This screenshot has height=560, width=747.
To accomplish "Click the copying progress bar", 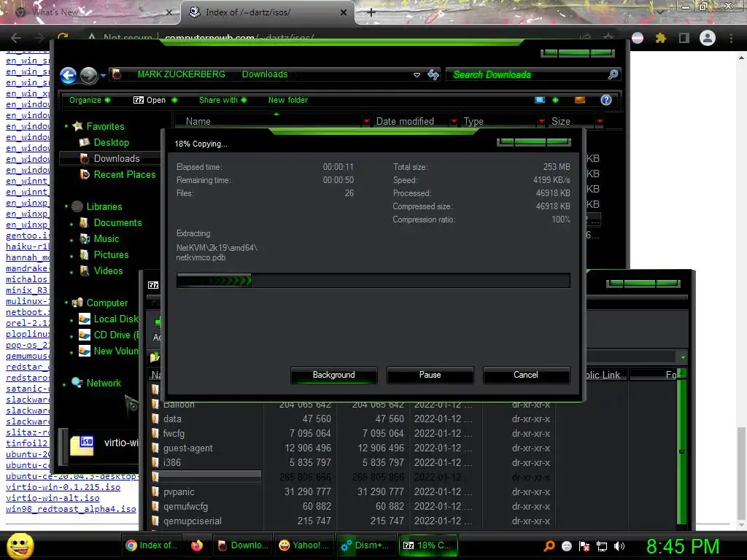I will pos(373,281).
